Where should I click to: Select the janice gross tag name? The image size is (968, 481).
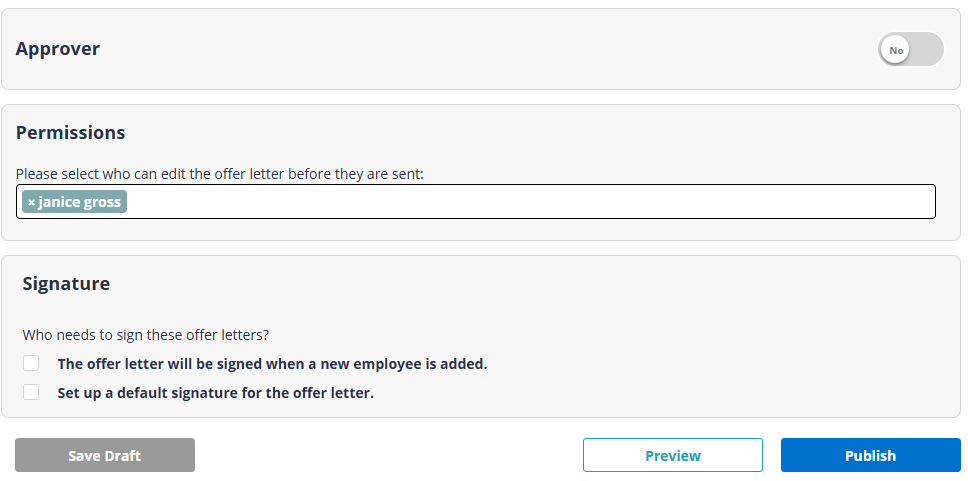click(x=80, y=202)
